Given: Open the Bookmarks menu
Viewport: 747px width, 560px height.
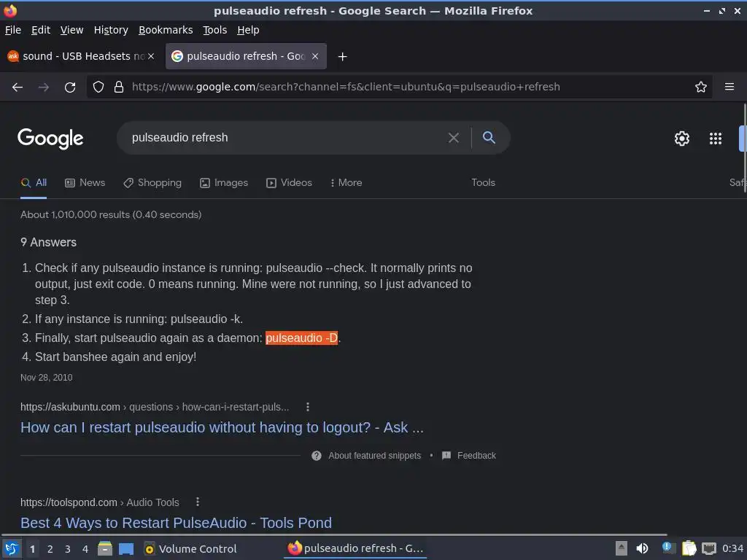Looking at the screenshot, I should click(x=166, y=30).
